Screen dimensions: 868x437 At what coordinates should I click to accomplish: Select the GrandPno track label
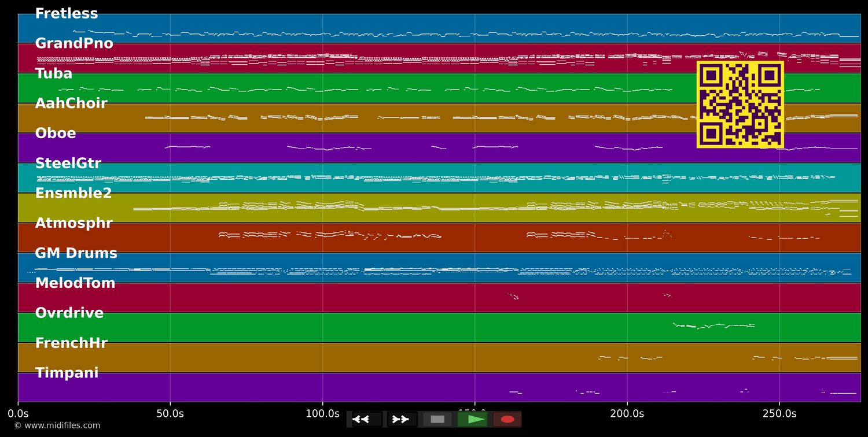click(x=74, y=44)
